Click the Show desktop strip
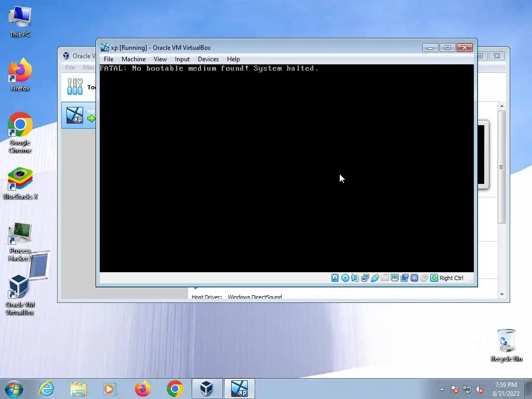This screenshot has width=532, height=399. (x=528, y=389)
